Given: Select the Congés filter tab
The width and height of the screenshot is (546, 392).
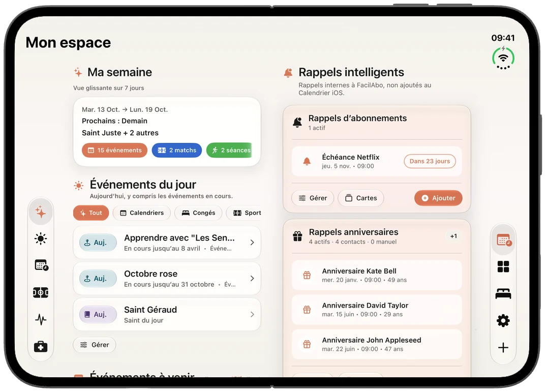Looking at the screenshot, I should [198, 213].
